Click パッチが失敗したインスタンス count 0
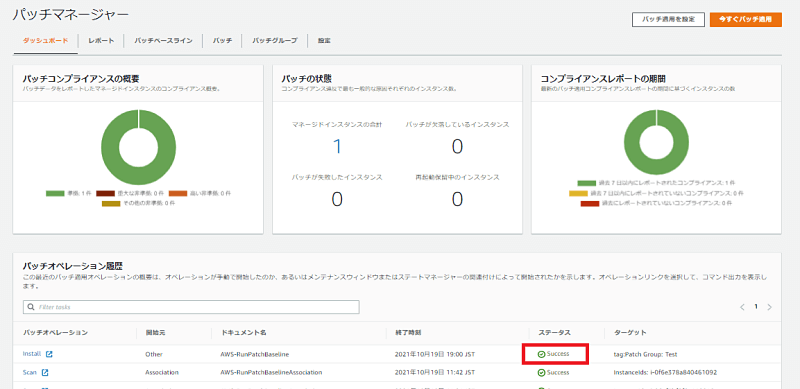 point(337,200)
